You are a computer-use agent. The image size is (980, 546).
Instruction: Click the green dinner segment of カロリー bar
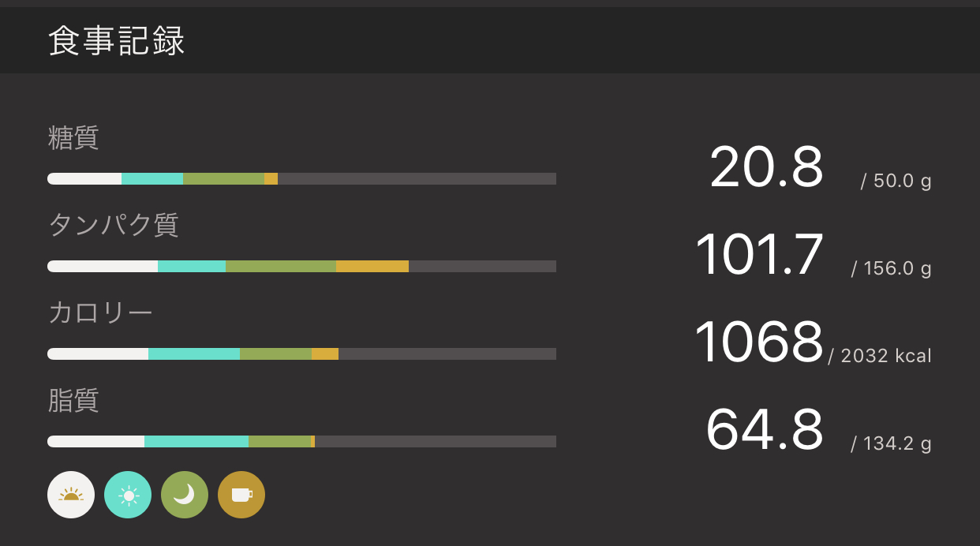275,354
